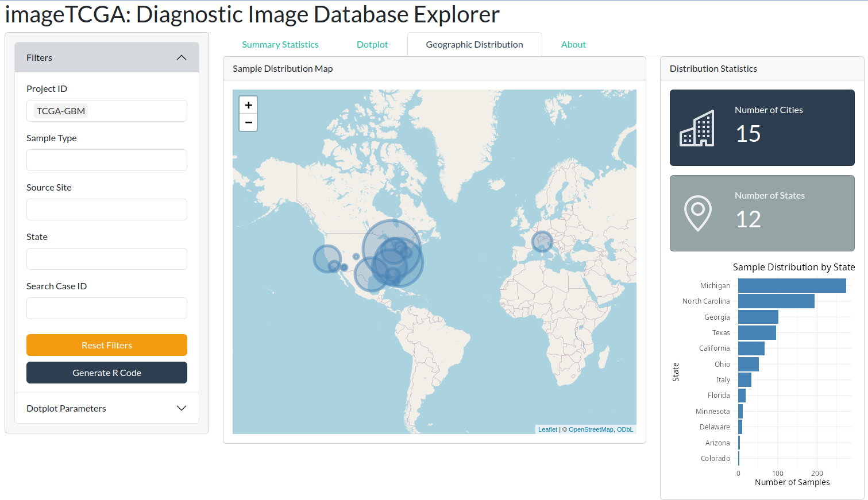The image size is (868, 500).
Task: Switch to the Summary Statistics tab
Action: 280,45
